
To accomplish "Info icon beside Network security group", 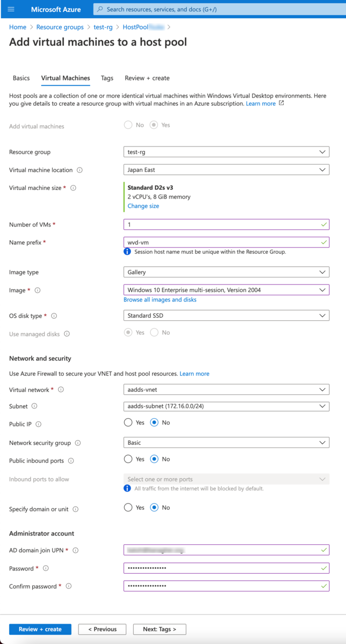I will 78,443.
